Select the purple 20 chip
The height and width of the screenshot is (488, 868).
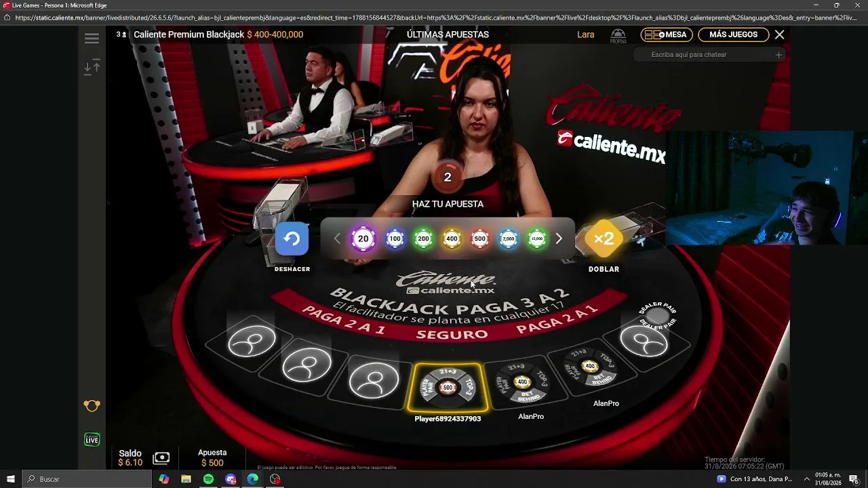pos(363,239)
